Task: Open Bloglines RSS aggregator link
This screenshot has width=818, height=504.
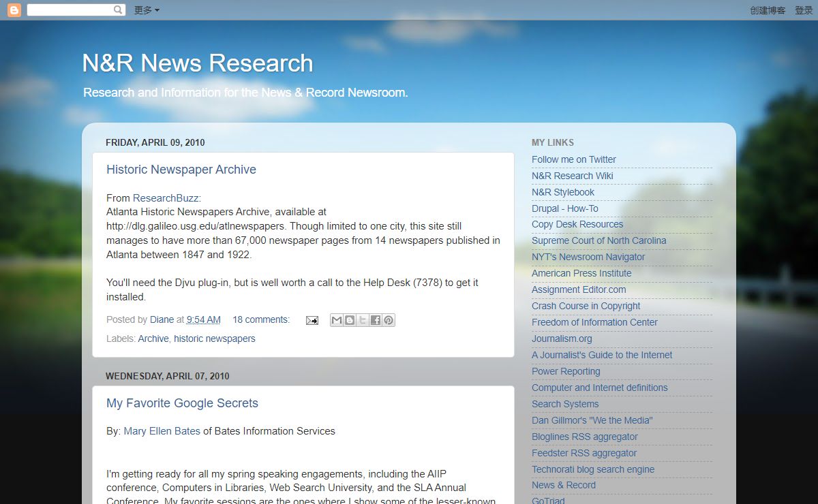Action: coord(585,437)
